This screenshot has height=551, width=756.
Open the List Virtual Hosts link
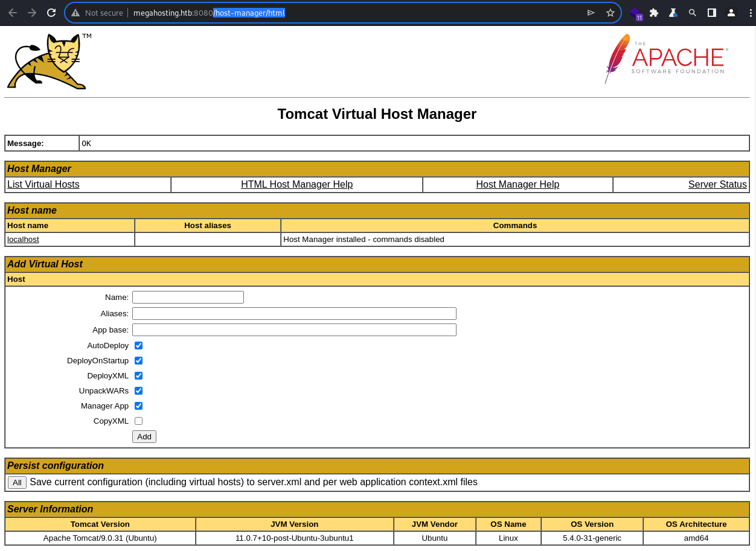43,185
